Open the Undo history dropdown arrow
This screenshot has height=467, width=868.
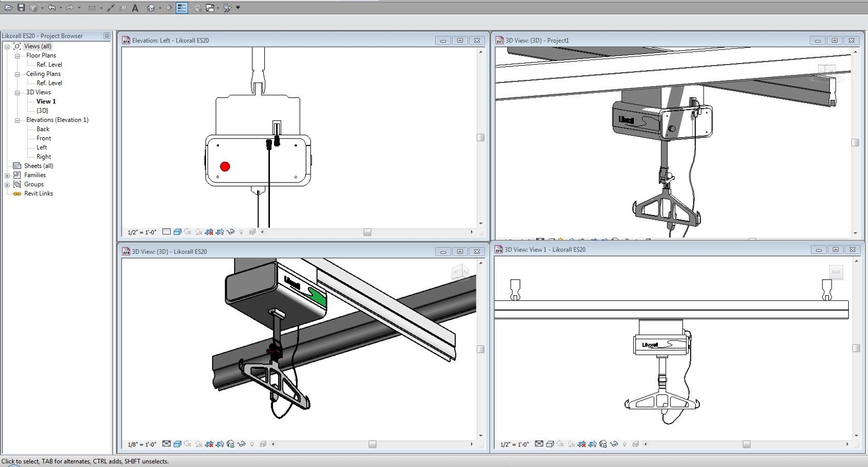[x=61, y=8]
